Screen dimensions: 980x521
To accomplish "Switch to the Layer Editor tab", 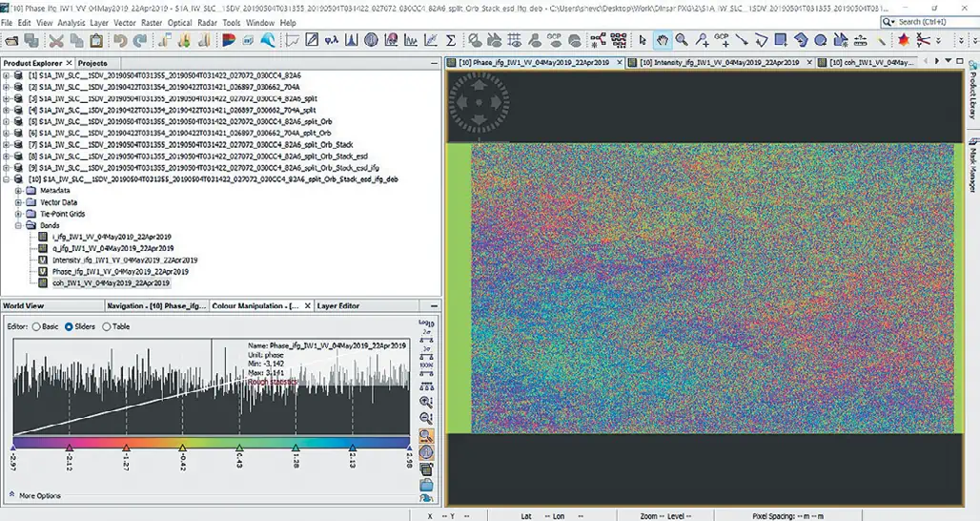I will point(338,305).
